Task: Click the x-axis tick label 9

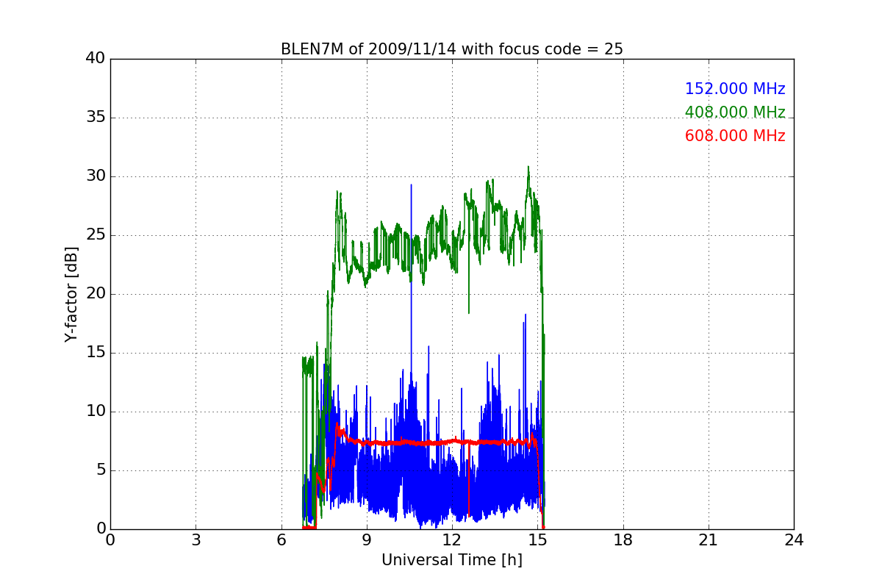Action: click(367, 540)
